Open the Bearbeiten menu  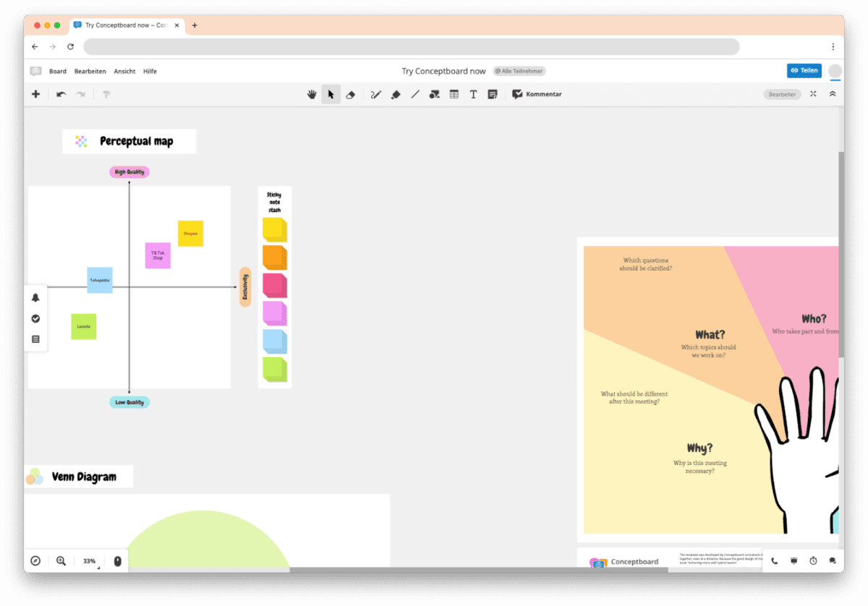tap(90, 71)
